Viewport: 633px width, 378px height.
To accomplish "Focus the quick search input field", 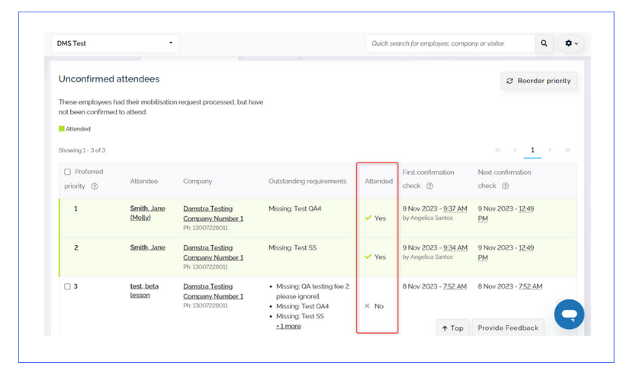I will coord(451,43).
